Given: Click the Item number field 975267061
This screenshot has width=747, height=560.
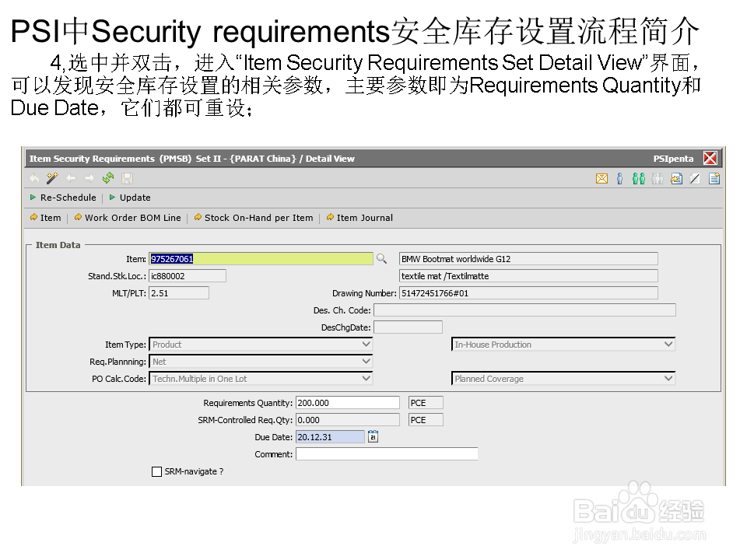Looking at the screenshot, I should pos(261,258).
